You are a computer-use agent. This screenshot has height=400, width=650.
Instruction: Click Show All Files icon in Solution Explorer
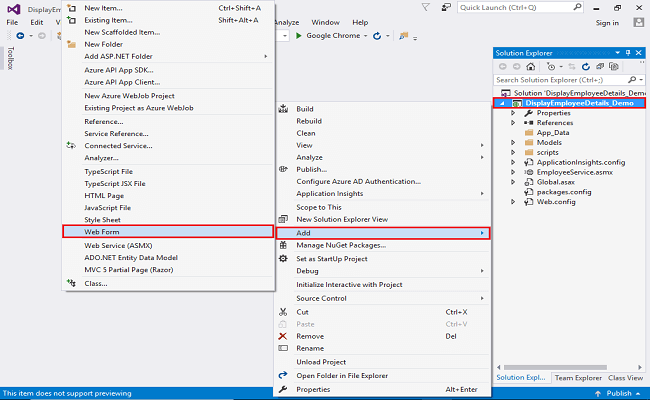[x=614, y=66]
